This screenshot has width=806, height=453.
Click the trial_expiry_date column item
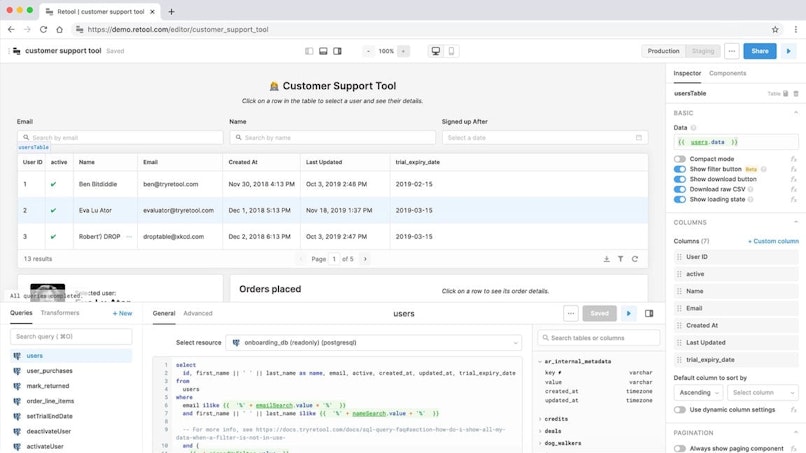click(736, 360)
